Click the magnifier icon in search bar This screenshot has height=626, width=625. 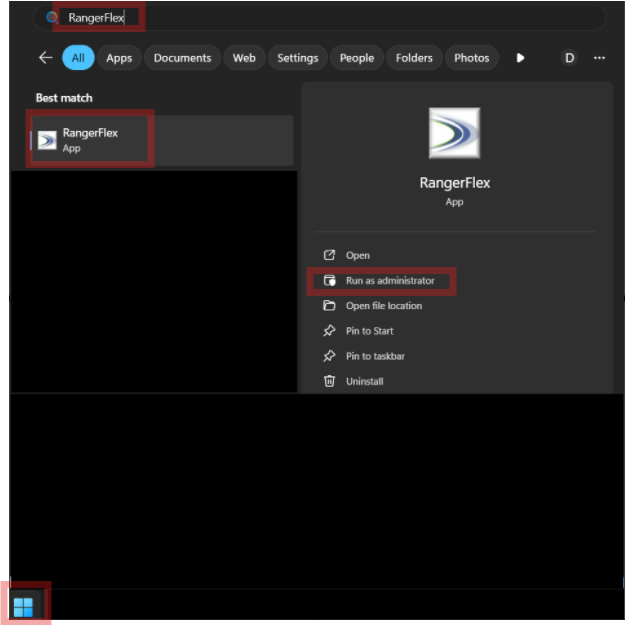[x=53, y=18]
